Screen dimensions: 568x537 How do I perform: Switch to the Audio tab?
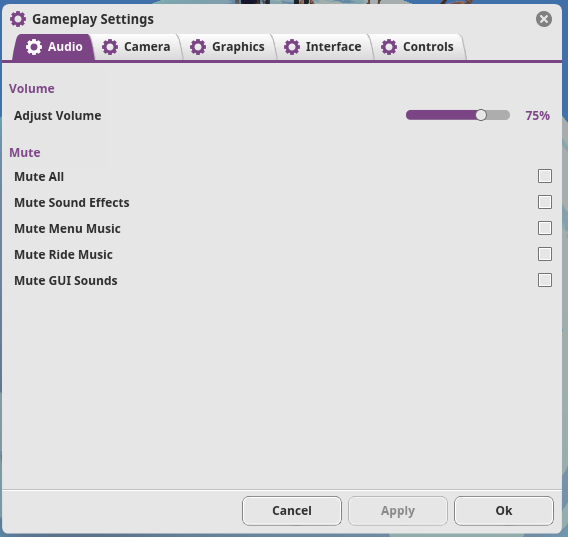pos(54,47)
